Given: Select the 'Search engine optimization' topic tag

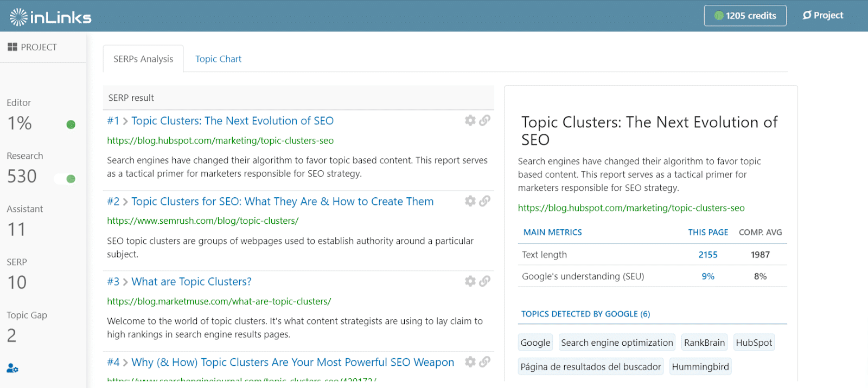Looking at the screenshot, I should coord(617,342).
